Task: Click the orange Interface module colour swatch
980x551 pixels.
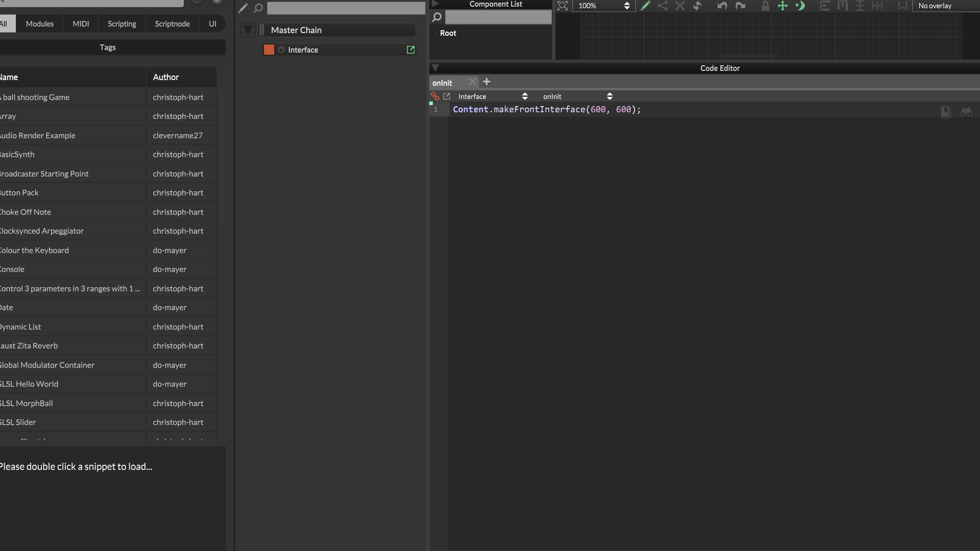Action: click(x=269, y=49)
